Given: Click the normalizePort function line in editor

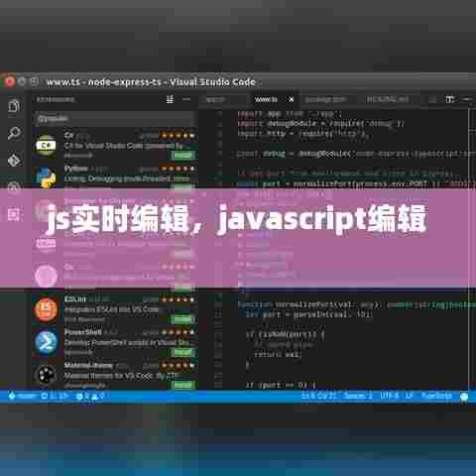Looking at the screenshot, I should 357,304.
